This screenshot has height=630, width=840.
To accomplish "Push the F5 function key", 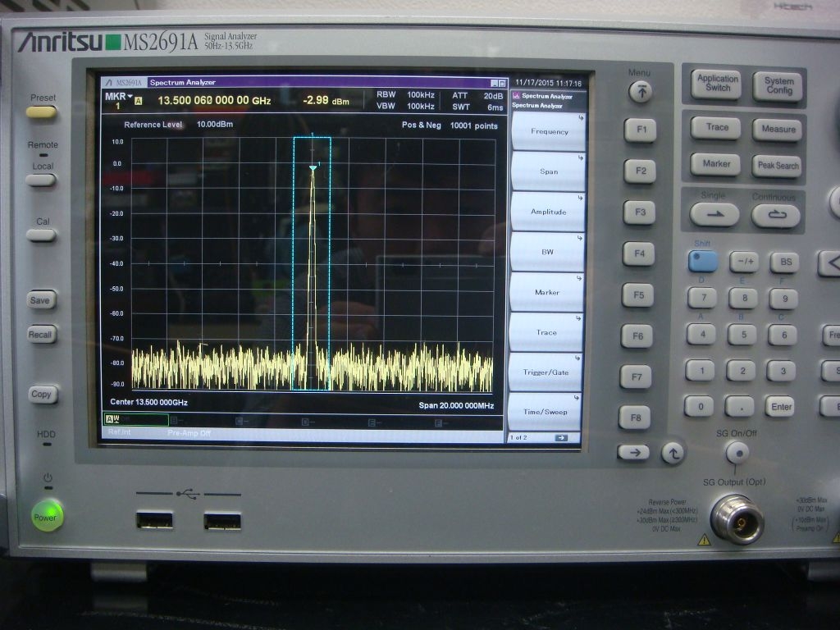I will tap(638, 295).
